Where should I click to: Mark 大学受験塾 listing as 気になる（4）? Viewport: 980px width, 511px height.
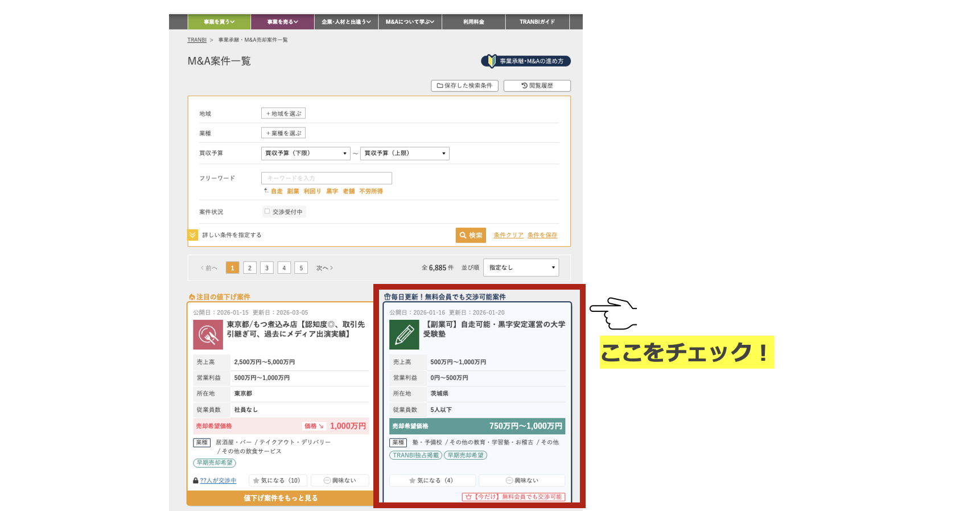[x=433, y=480]
